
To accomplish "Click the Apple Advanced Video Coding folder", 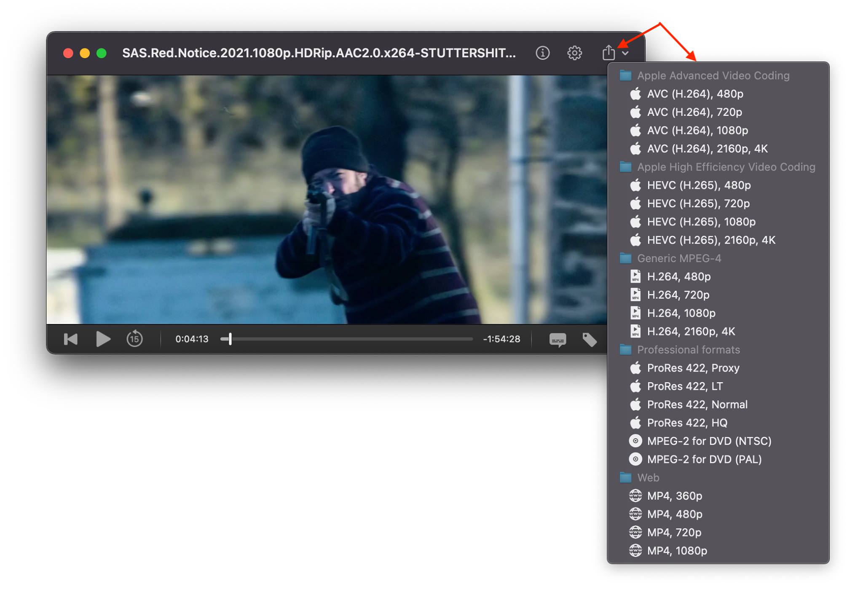I will point(713,76).
